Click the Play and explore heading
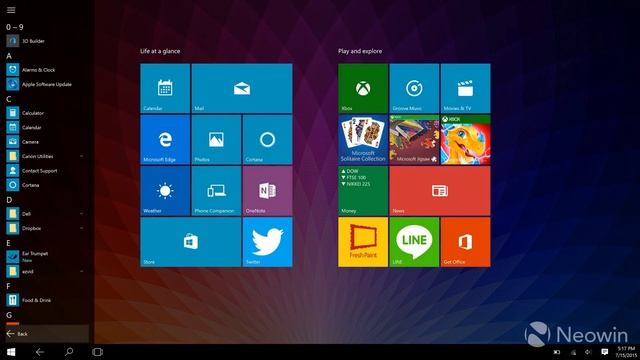 click(360, 51)
